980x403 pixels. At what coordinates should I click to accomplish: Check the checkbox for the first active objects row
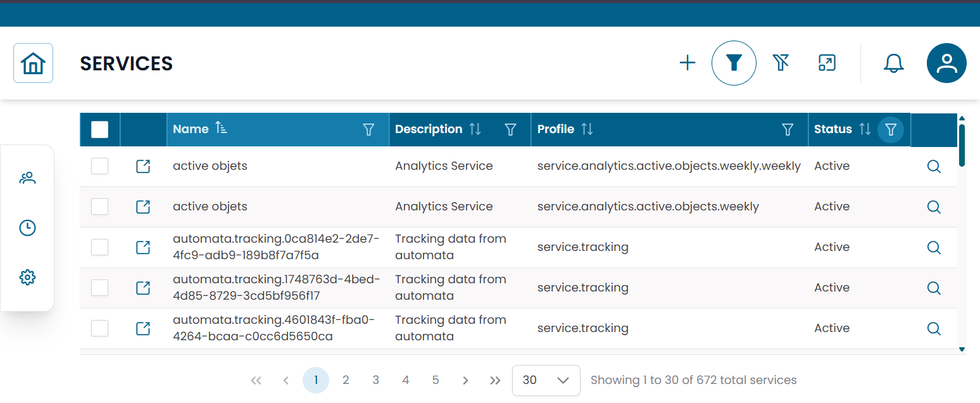coord(99,166)
